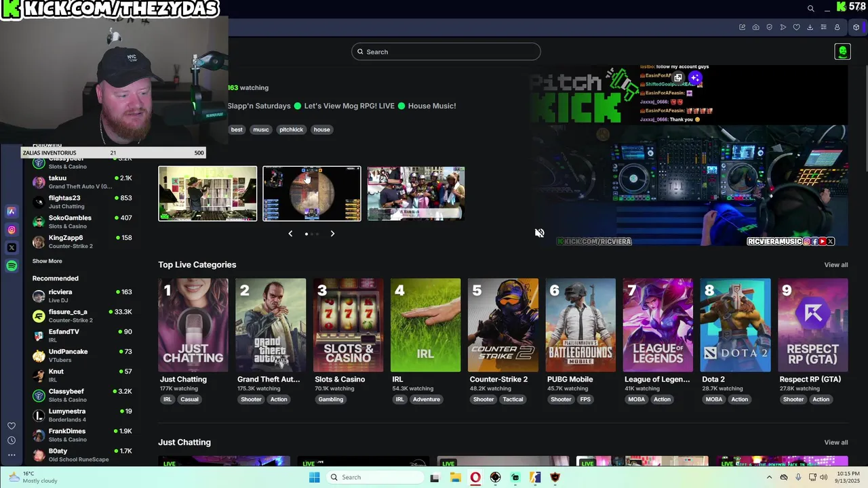Open the Aria AI sidebar icon
The image size is (868, 488).
[x=12, y=211]
